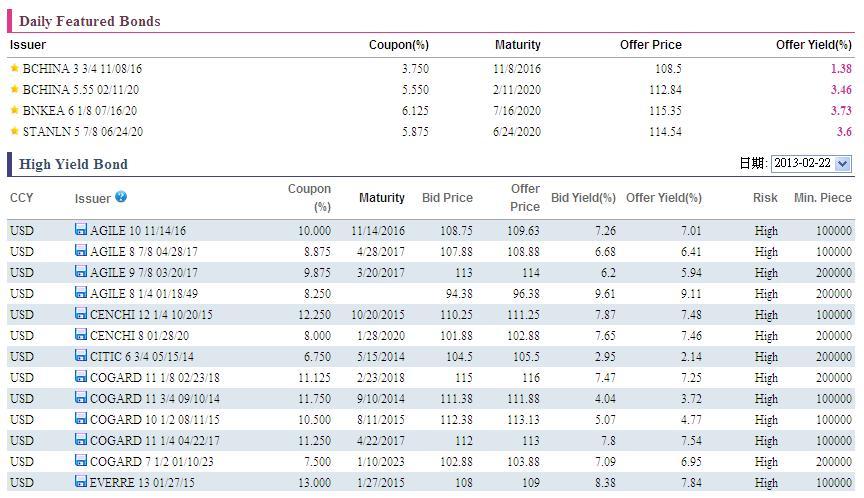Click star icon beside BNKEA 6 1/8 07/16/20

pyautogui.click(x=14, y=111)
